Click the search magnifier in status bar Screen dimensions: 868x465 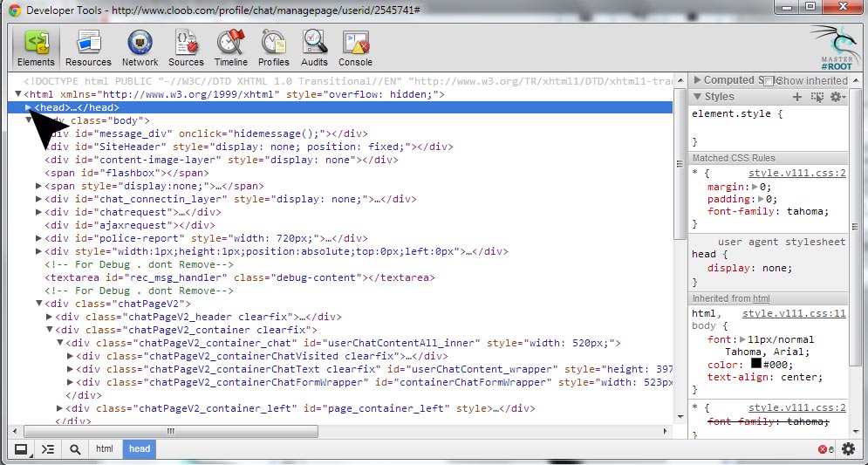pyautogui.click(x=76, y=449)
